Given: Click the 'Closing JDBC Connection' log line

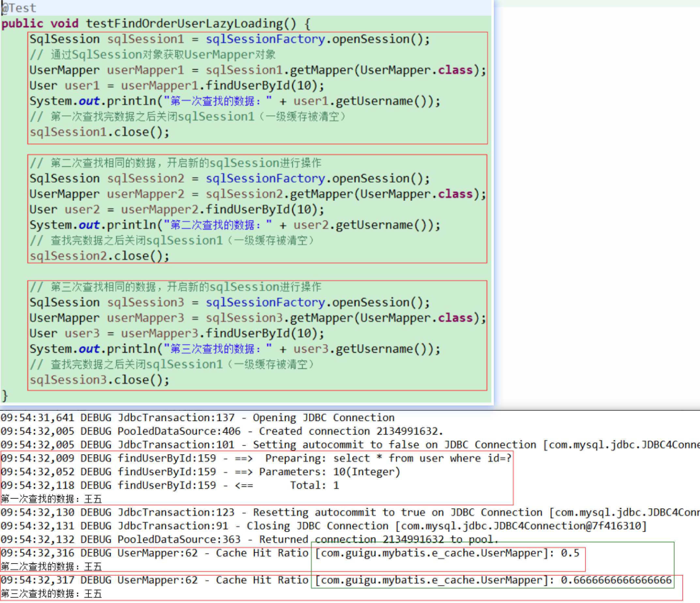Looking at the screenshot, I should tap(323, 526).
